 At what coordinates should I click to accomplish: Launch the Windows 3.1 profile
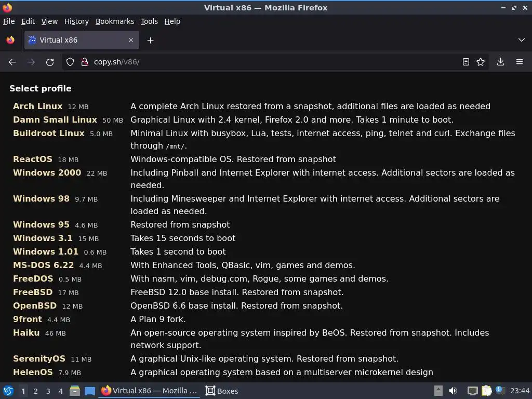point(43,238)
